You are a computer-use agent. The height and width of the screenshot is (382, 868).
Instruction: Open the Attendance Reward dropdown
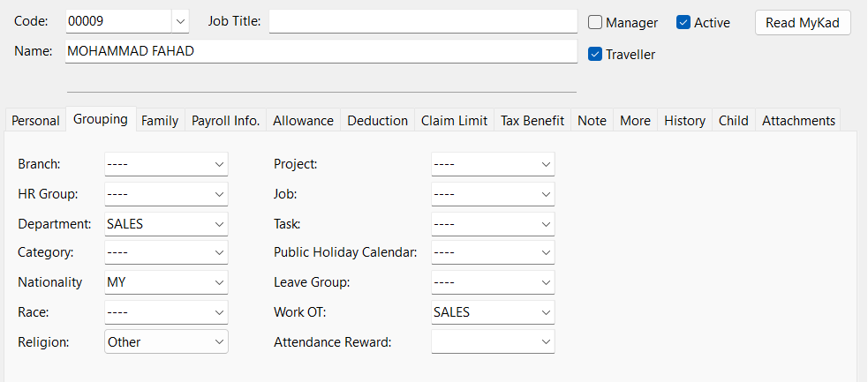pos(545,341)
